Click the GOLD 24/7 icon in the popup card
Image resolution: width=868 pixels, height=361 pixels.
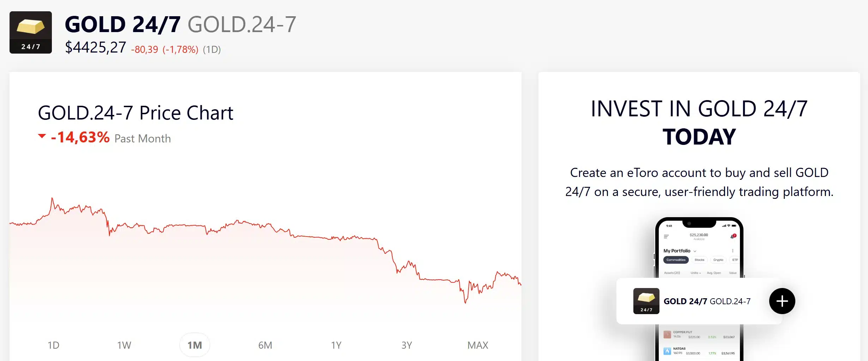coord(646,301)
